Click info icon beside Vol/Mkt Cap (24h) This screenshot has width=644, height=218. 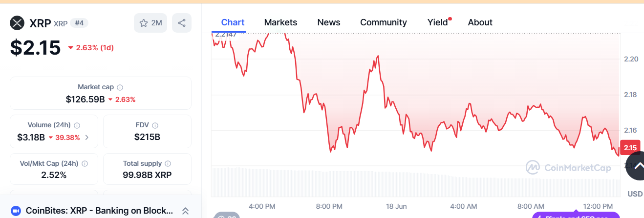(x=85, y=164)
